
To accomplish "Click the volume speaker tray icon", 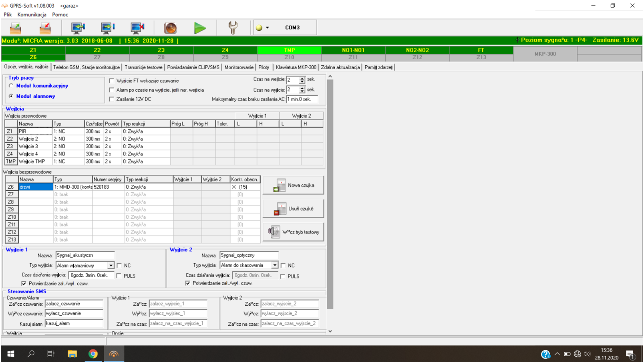I will coord(587,354).
